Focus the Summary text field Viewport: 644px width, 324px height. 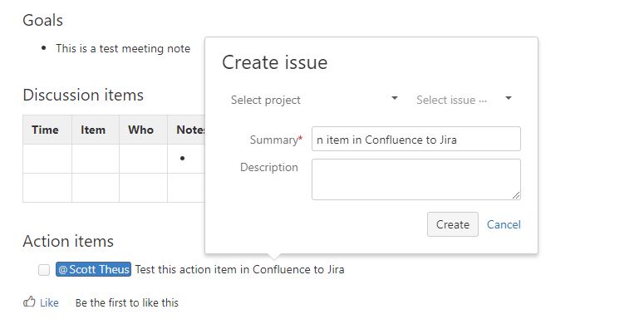coord(416,139)
